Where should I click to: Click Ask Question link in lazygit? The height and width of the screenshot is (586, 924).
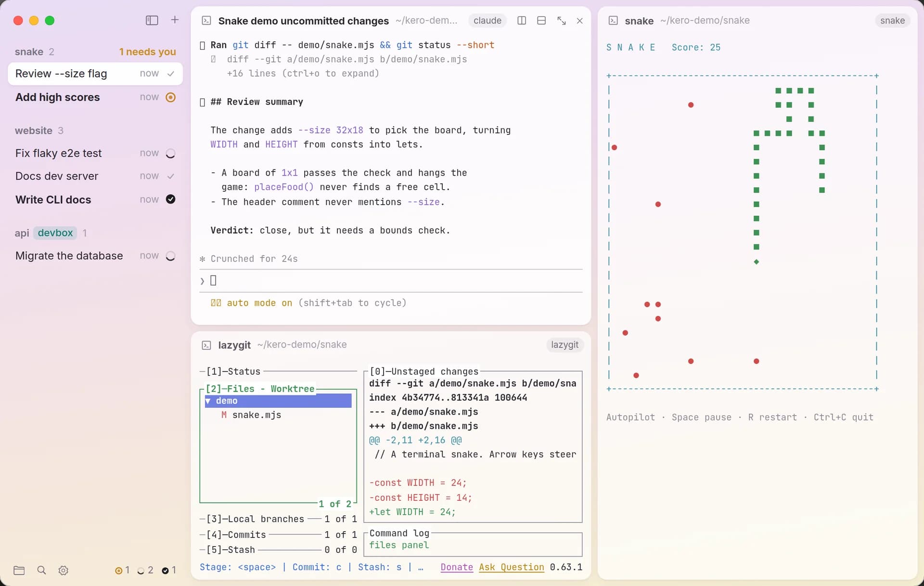(x=512, y=567)
